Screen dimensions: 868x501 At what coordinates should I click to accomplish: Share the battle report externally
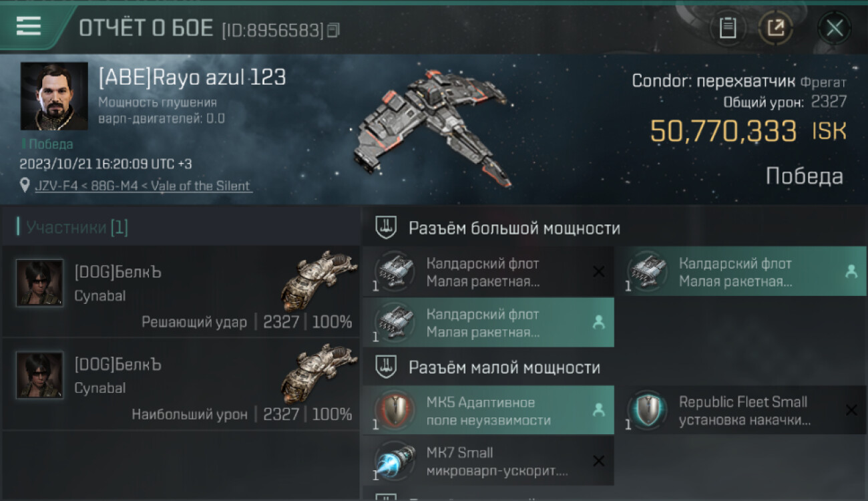pos(775,28)
